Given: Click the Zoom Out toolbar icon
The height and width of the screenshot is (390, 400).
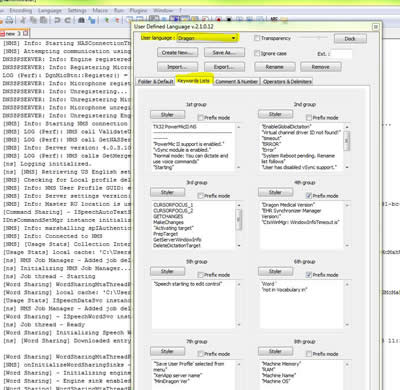Looking at the screenshot, I should coord(117,20).
